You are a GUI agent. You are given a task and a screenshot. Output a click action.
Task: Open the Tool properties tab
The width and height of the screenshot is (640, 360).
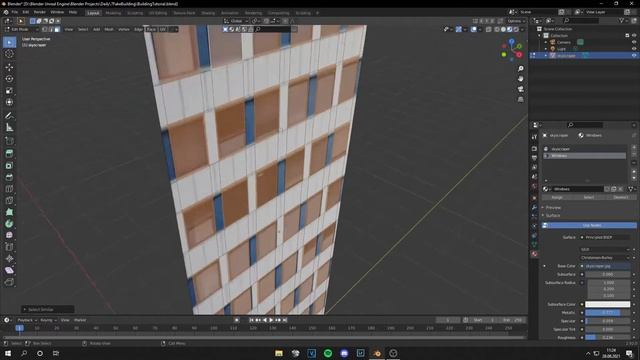tap(534, 137)
